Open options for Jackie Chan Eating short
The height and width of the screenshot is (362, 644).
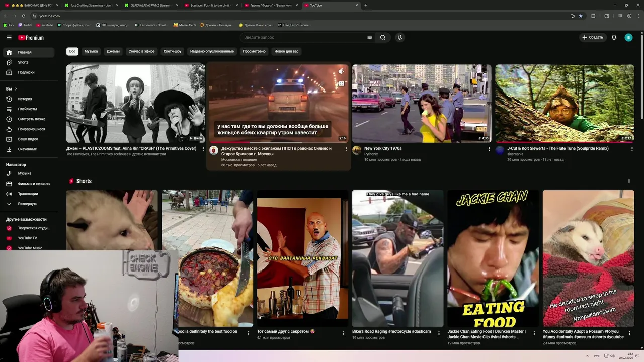[534, 333]
